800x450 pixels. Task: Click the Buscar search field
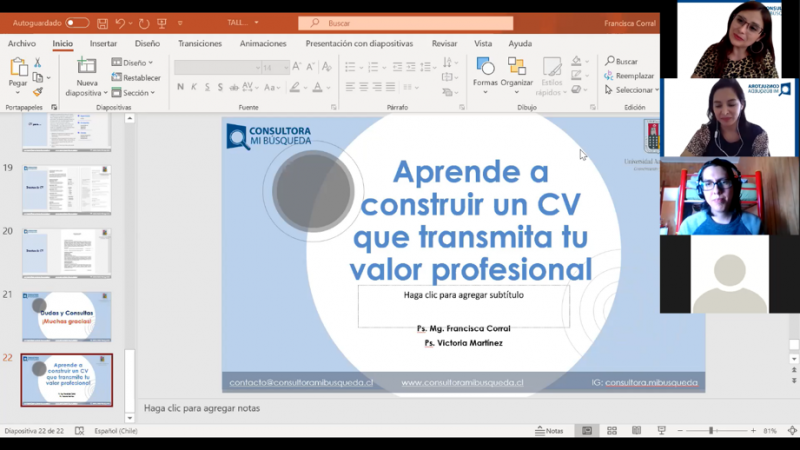pos(406,23)
